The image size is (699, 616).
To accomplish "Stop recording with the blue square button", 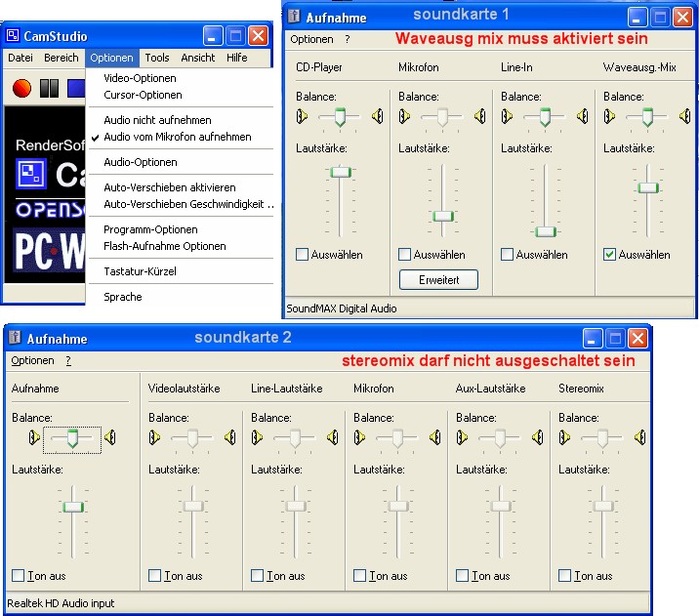I will click(x=76, y=88).
